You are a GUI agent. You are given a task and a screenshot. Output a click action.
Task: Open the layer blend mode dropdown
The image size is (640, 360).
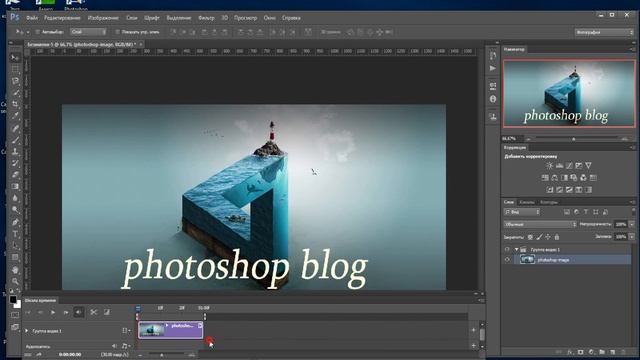[x=540, y=224]
